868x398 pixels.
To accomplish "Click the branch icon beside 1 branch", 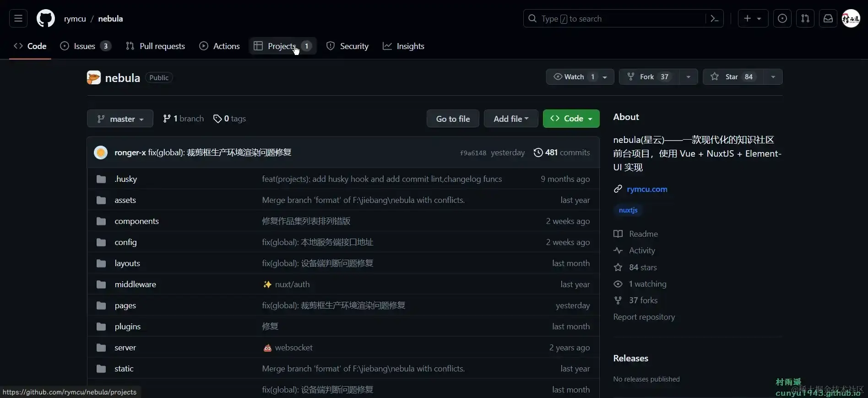I will pyautogui.click(x=167, y=119).
